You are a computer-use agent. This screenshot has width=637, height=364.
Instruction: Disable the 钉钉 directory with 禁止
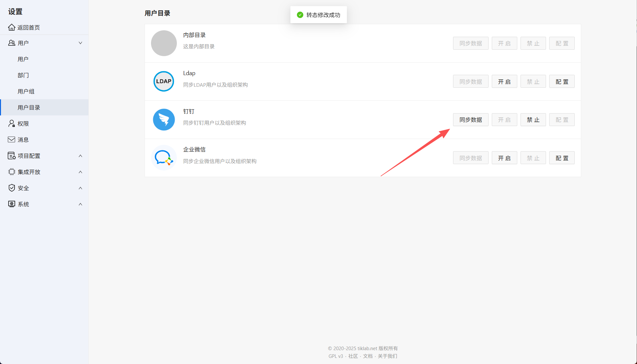coord(533,120)
